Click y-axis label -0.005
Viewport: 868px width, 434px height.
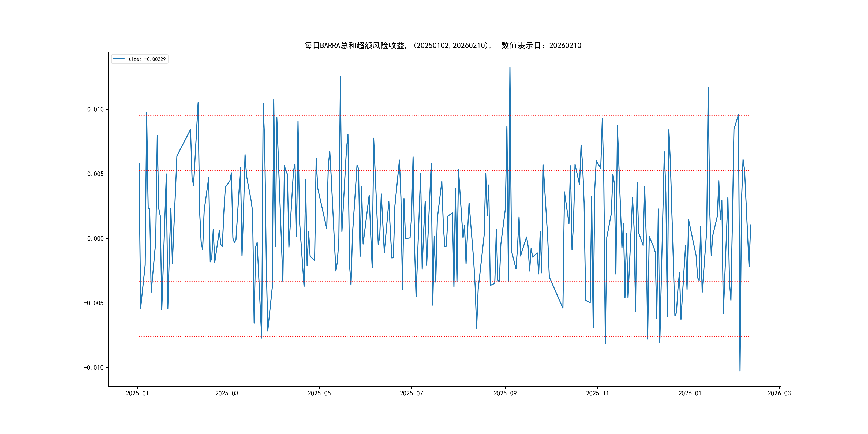point(94,303)
